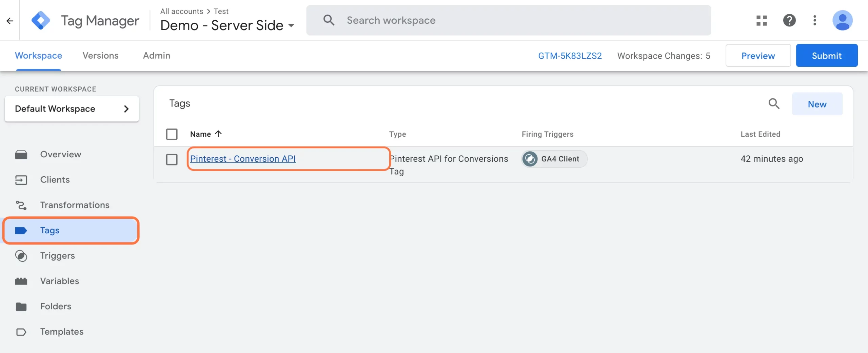Click the New tag button
This screenshot has width=868, height=353.
coord(817,104)
